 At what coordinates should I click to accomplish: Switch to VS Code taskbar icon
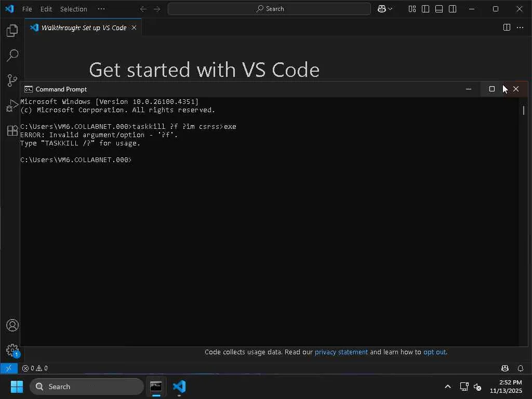[x=179, y=387]
